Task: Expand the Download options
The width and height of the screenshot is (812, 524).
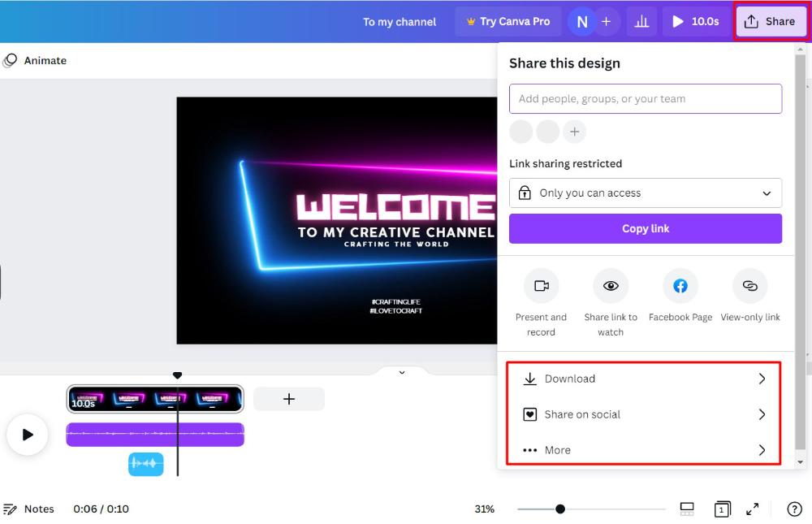Action: coord(644,379)
